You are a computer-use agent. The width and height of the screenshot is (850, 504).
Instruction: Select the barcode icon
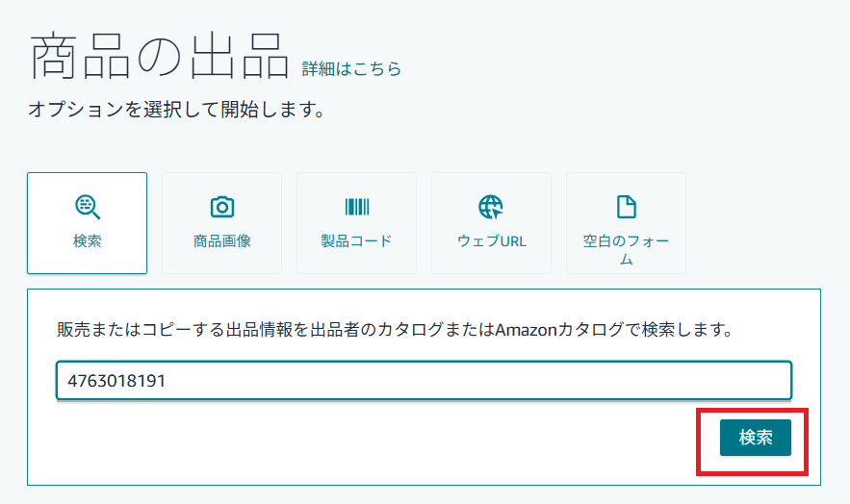(x=357, y=206)
